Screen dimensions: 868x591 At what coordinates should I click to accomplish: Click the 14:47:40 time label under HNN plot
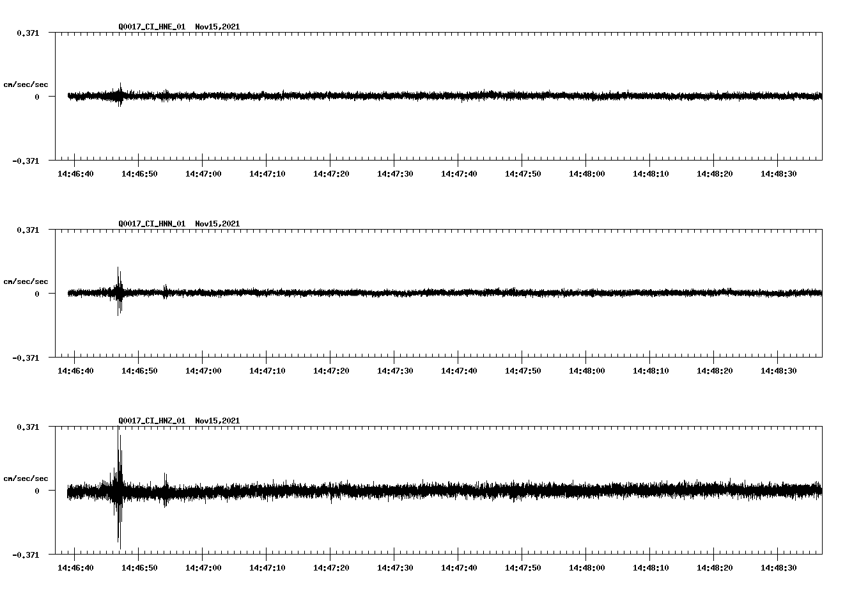pyautogui.click(x=459, y=371)
